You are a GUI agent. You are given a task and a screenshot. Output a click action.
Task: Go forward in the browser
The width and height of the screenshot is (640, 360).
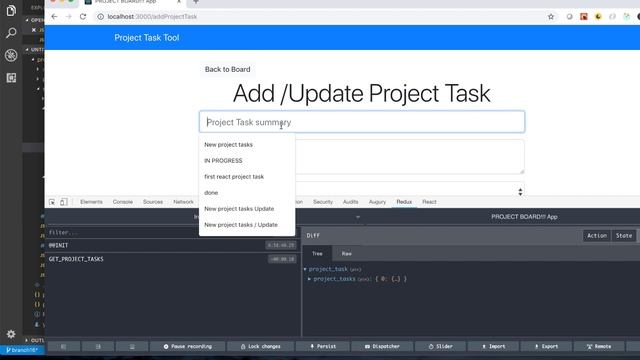pos(69,17)
